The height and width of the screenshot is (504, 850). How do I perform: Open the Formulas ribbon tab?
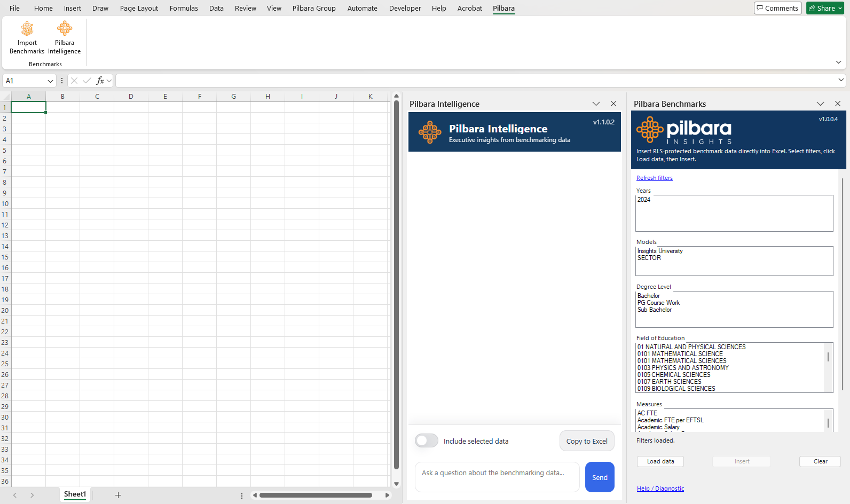[184, 8]
